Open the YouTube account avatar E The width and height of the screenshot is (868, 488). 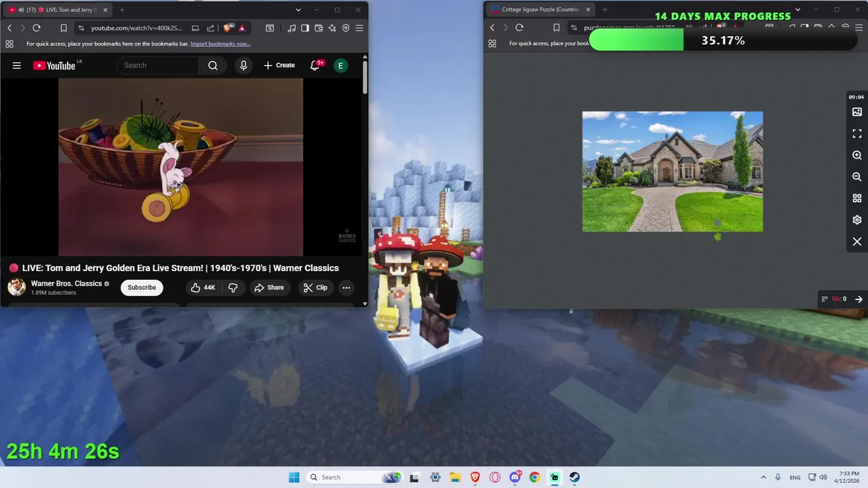click(x=340, y=65)
